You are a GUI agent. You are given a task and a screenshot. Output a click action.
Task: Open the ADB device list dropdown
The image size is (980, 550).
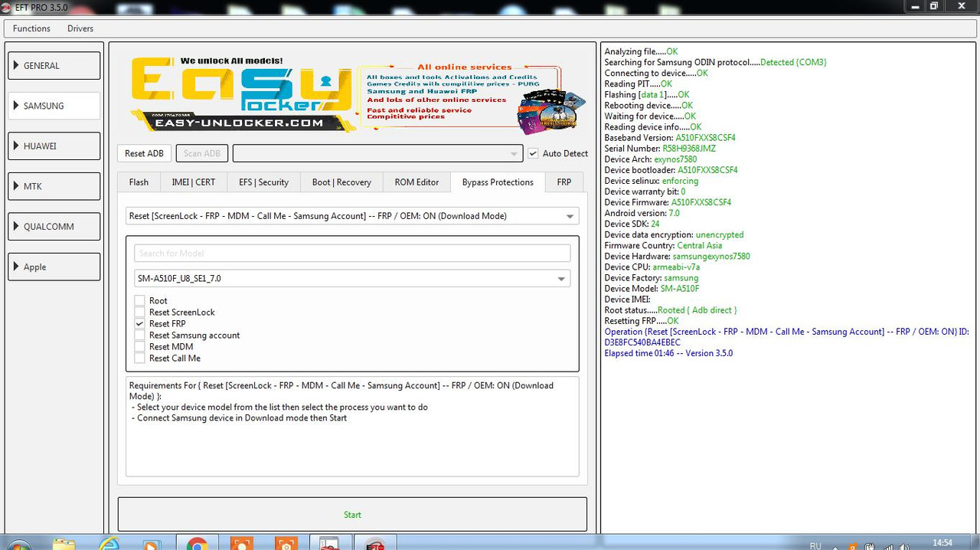(x=377, y=153)
